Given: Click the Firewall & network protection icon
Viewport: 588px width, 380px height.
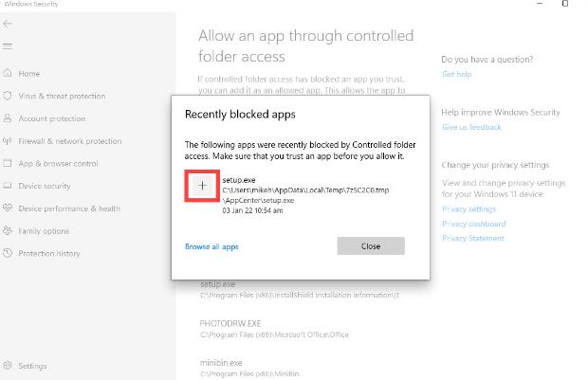Looking at the screenshot, I should (9, 141).
